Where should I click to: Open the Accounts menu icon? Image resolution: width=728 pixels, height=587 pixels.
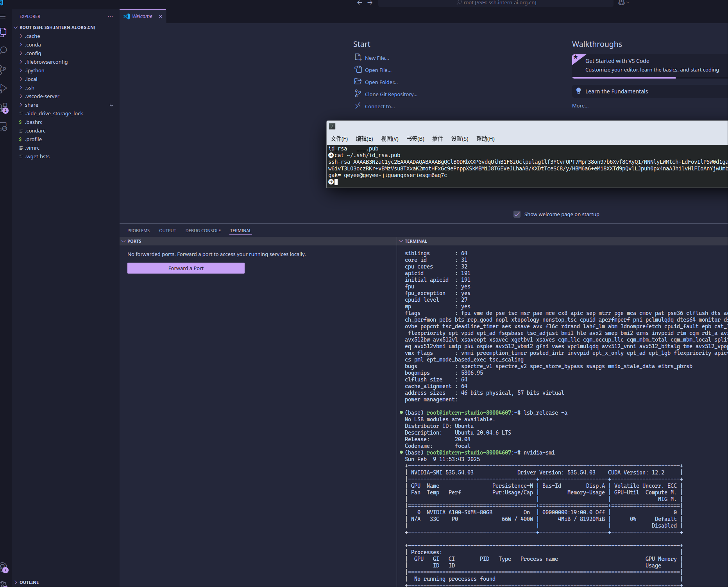(x=3, y=567)
